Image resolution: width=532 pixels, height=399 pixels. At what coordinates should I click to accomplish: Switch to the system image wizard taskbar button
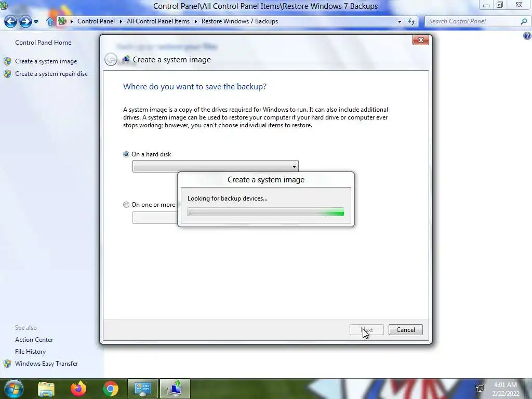click(x=175, y=389)
